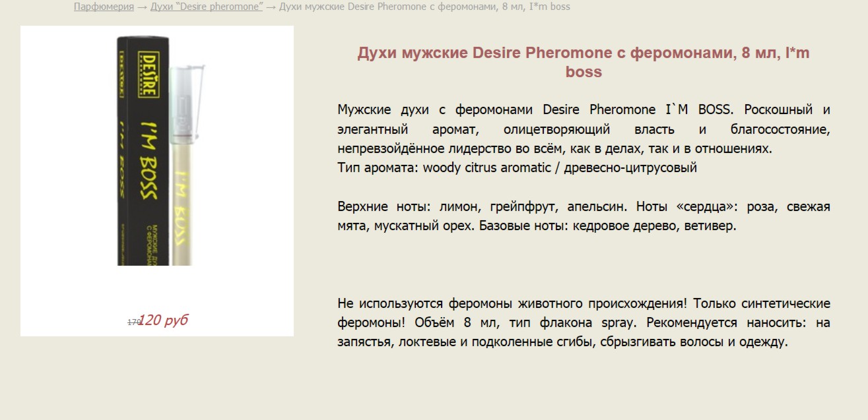Click the paragraph starting "Верхние ноты: лимон"

(584, 216)
